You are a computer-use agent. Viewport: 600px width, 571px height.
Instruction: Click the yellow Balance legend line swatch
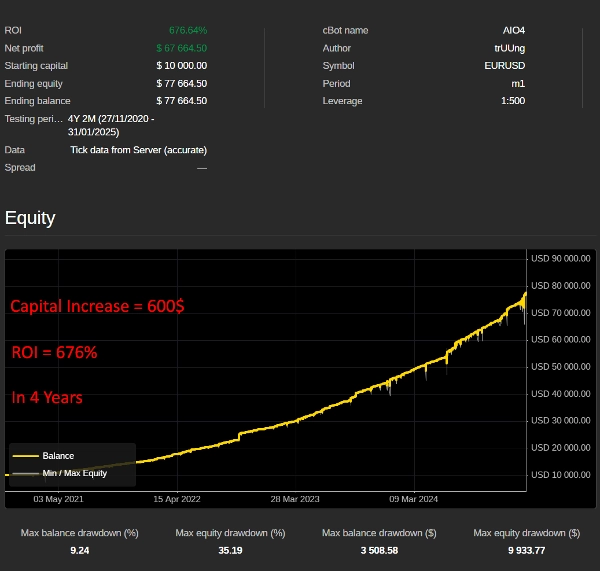(25, 456)
